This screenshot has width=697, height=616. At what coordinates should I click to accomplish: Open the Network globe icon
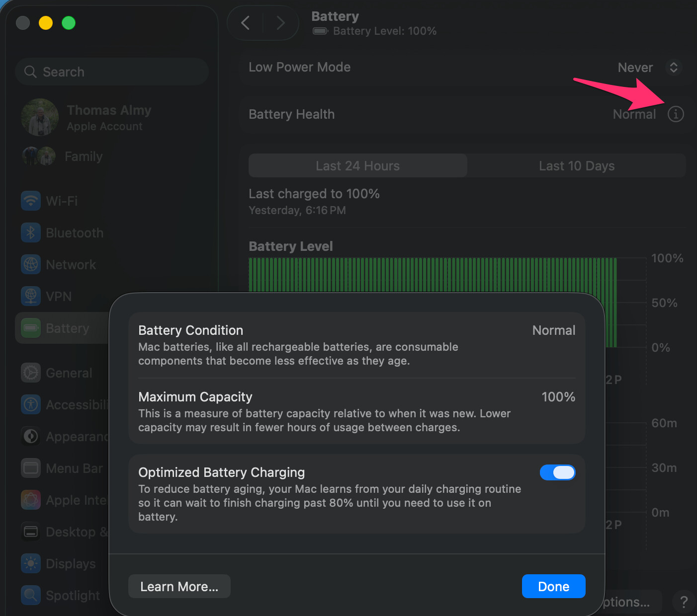pos(31,265)
